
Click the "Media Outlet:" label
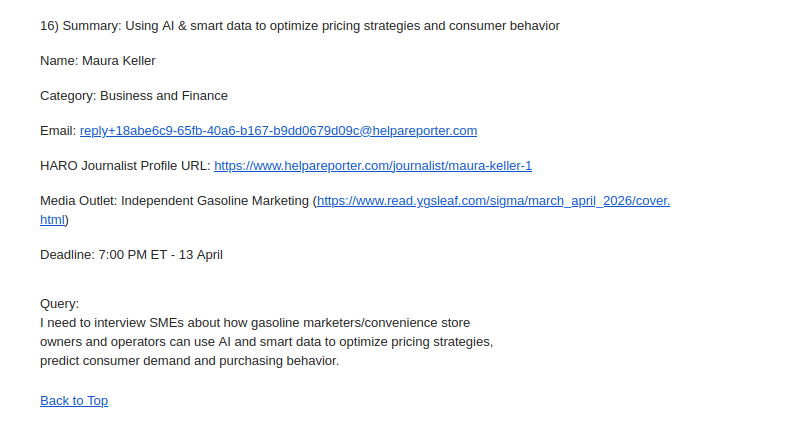click(78, 201)
